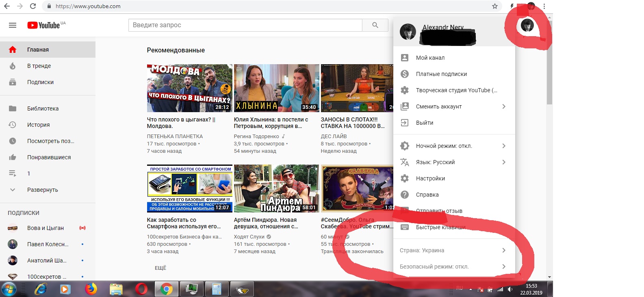
Task: Select Отправить отзыв menu item
Action: (x=454, y=211)
